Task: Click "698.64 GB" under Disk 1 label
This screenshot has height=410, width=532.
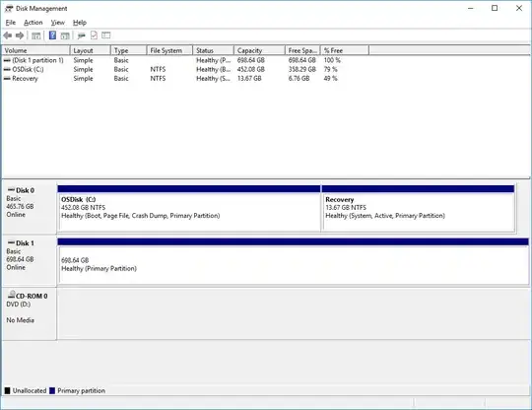Action: 20,259
